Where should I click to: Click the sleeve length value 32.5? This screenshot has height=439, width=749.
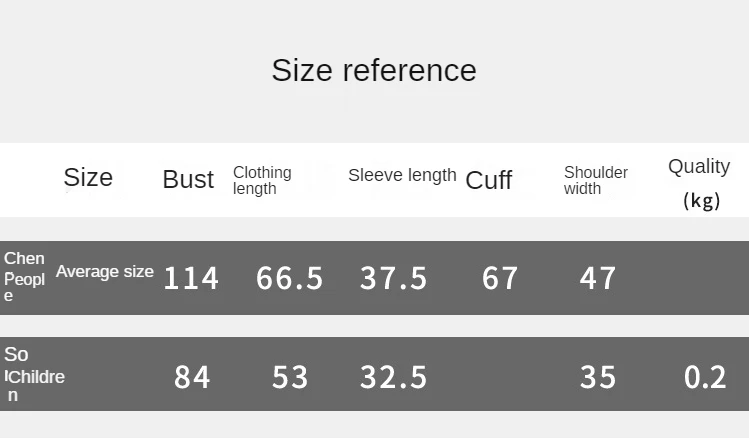394,377
